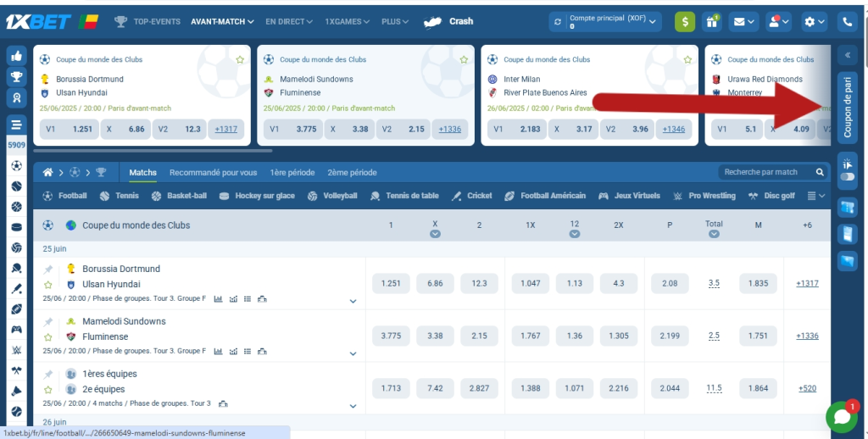
Task: Open Coupe du monde des Clubs league header
Action: click(136, 225)
